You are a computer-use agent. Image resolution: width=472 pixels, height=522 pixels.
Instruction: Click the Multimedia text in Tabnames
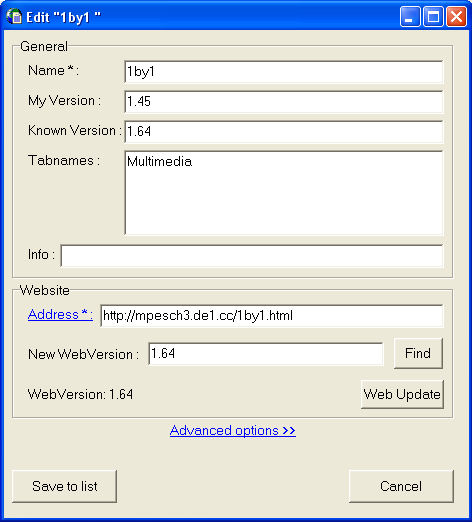160,162
